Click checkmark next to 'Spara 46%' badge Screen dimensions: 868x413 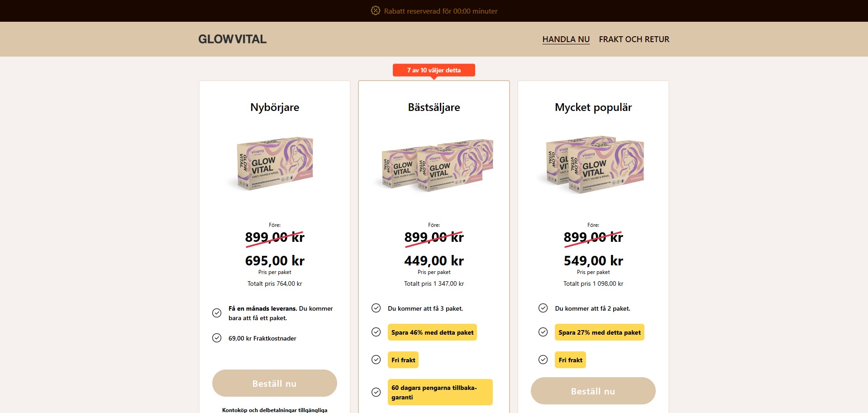pyautogui.click(x=376, y=332)
